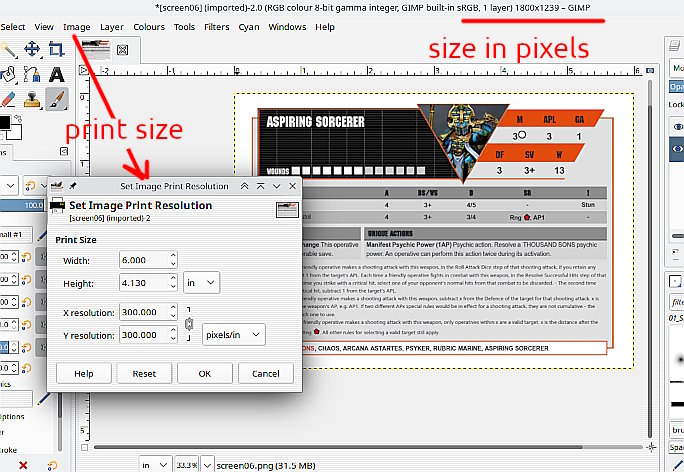Select the Move tool
This screenshot has width=684, height=472.
[32, 49]
